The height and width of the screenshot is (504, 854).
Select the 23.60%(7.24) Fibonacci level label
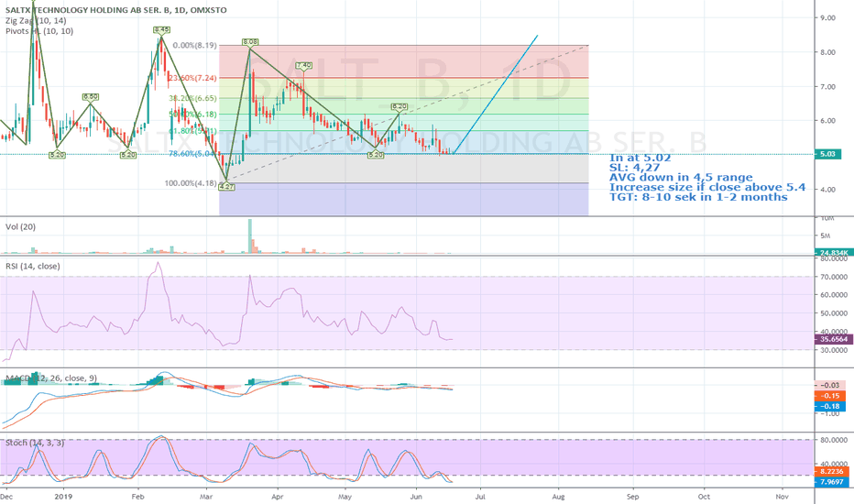click(x=192, y=78)
